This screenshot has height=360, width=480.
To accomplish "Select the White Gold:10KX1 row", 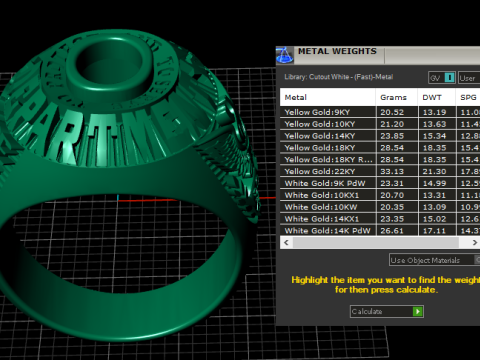I will pos(380,195).
